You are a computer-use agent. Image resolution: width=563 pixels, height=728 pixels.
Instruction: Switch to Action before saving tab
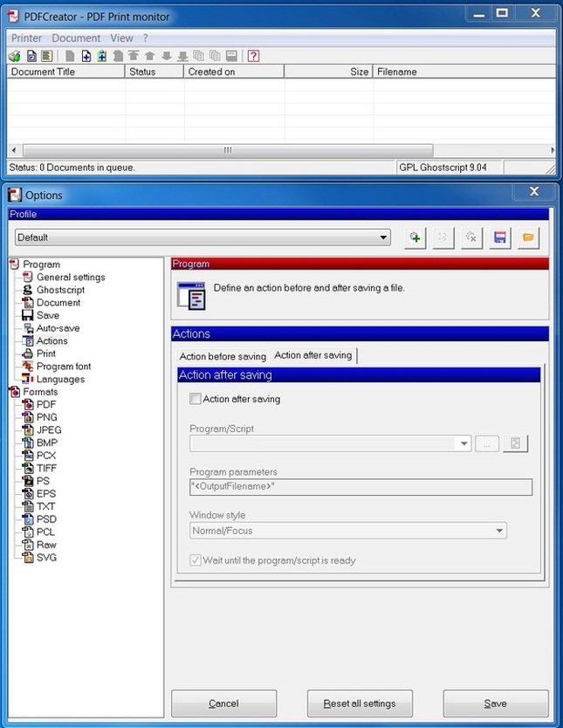pyautogui.click(x=223, y=356)
